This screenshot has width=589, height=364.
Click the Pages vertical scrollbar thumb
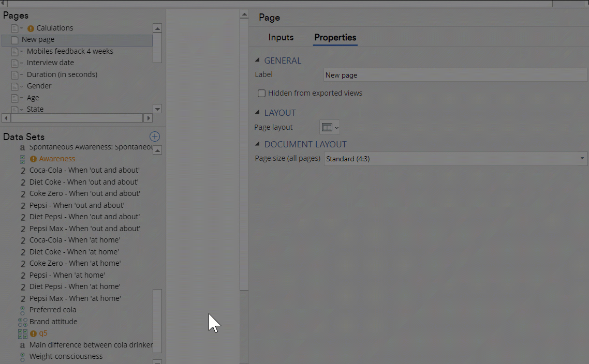coord(157,48)
